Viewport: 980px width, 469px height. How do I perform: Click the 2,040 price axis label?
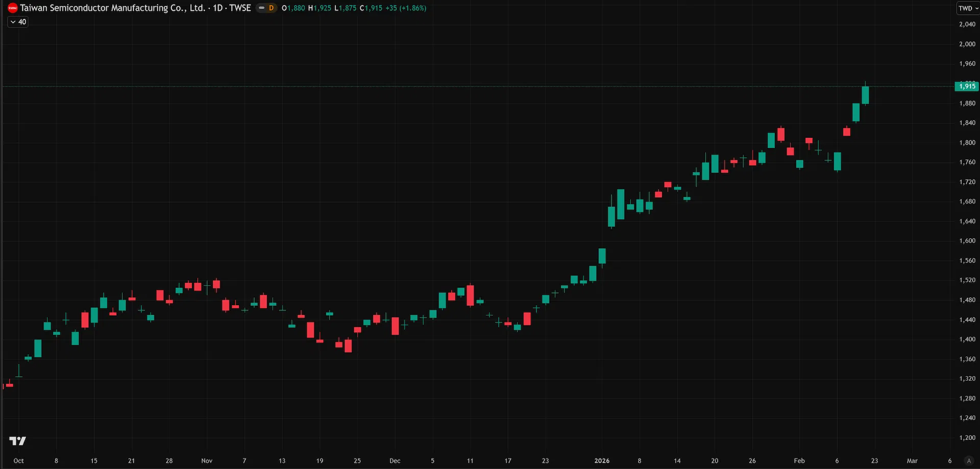(967, 24)
